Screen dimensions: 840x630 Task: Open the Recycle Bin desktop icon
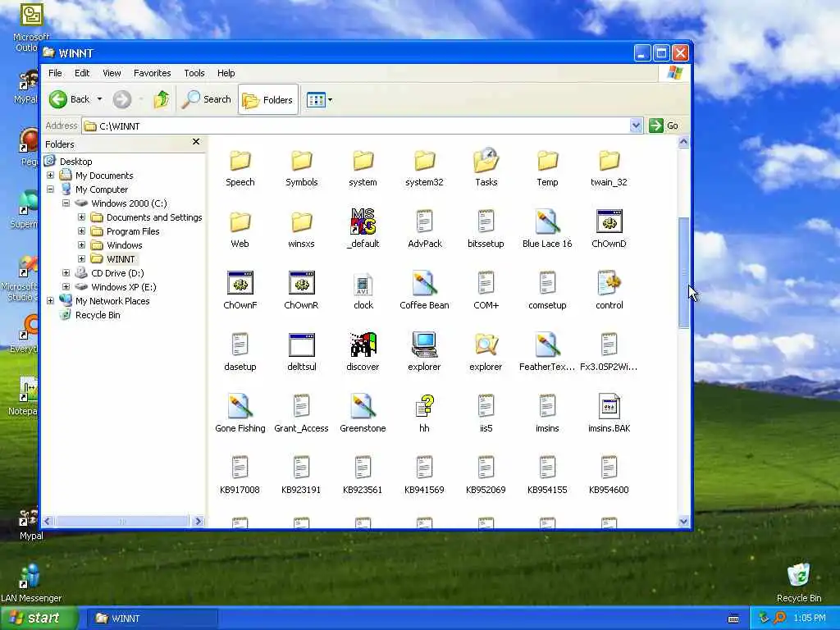[799, 582]
